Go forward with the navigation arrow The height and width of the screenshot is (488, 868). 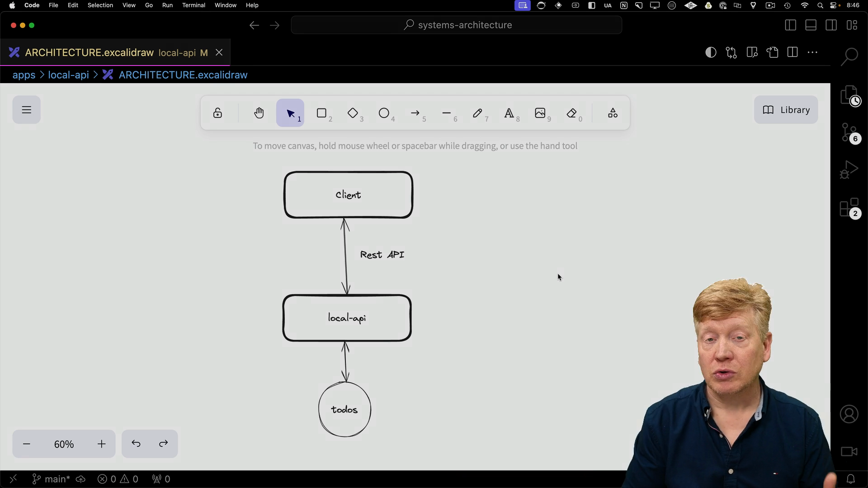pyautogui.click(x=274, y=25)
